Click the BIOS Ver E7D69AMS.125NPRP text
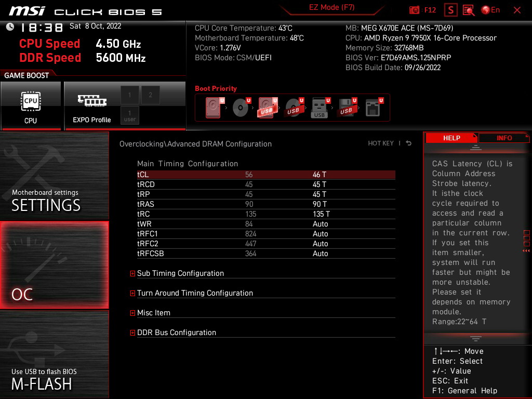The width and height of the screenshot is (532, 399). [x=398, y=58]
